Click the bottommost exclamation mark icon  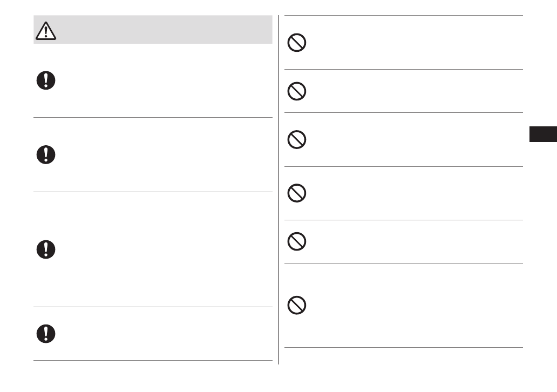[x=46, y=334]
